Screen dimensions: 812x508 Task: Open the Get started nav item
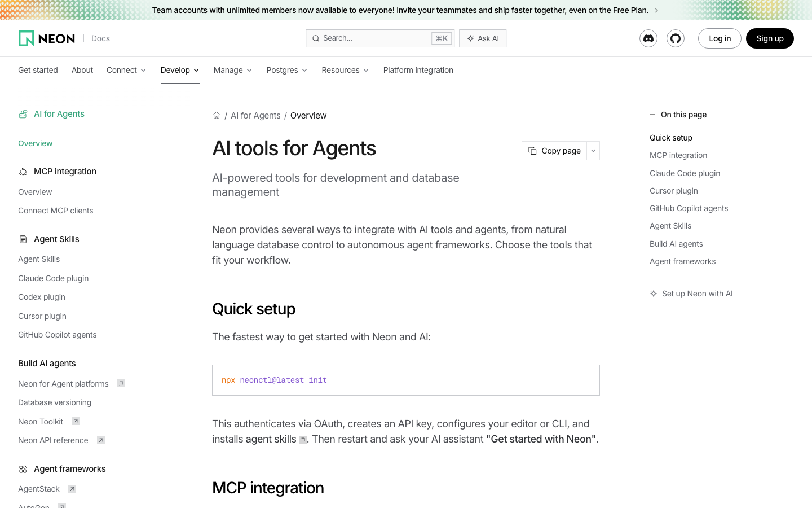(x=38, y=70)
